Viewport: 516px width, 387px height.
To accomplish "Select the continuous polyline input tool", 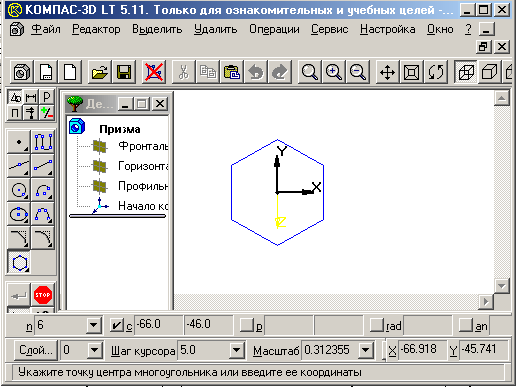I will point(43,142).
